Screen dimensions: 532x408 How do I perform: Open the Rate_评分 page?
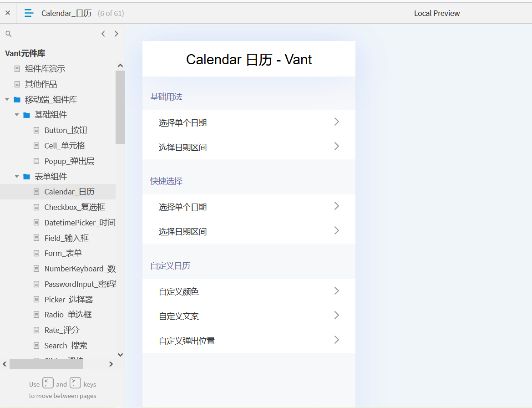tap(62, 330)
